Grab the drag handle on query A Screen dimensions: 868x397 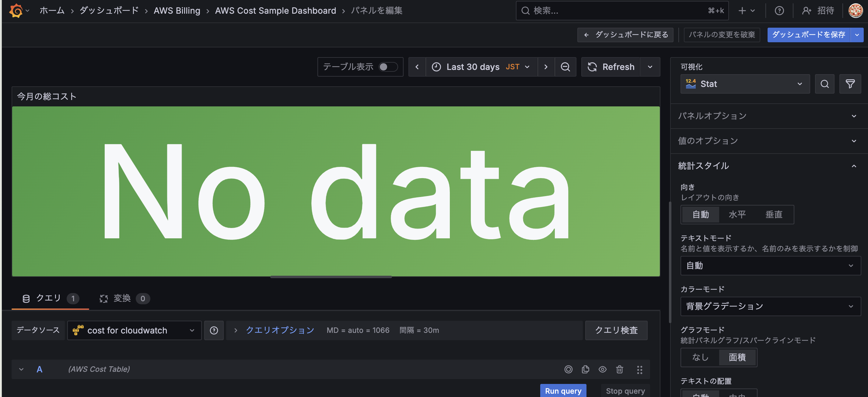[639, 369]
